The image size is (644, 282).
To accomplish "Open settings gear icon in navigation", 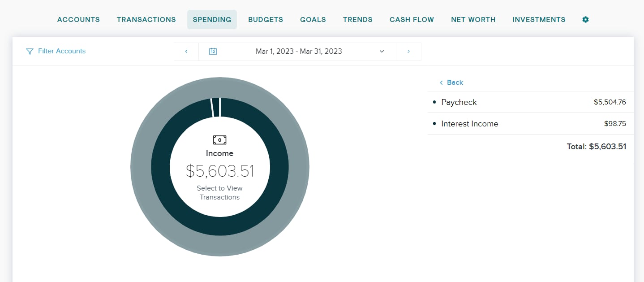I will pyautogui.click(x=585, y=20).
